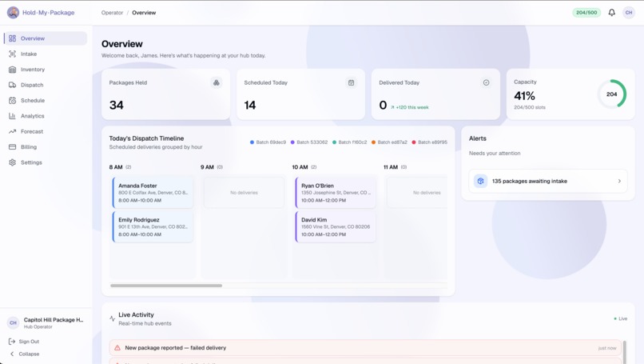Click the notification bell icon
The height and width of the screenshot is (364, 644).
pos(611,12)
